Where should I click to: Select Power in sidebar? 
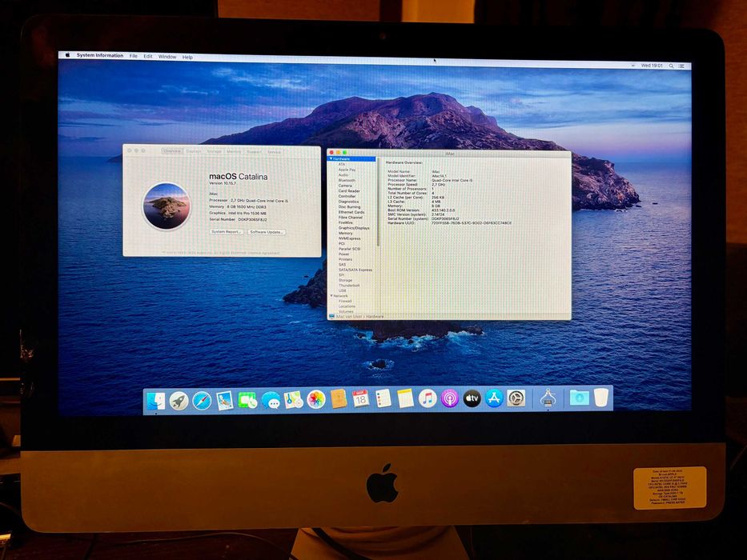(344, 254)
